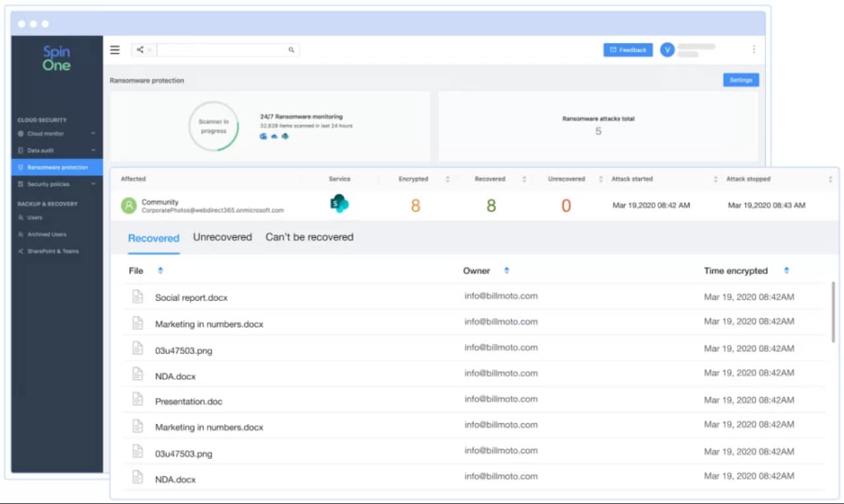Click the SharePoint & Teams sidebar icon

(x=20, y=251)
